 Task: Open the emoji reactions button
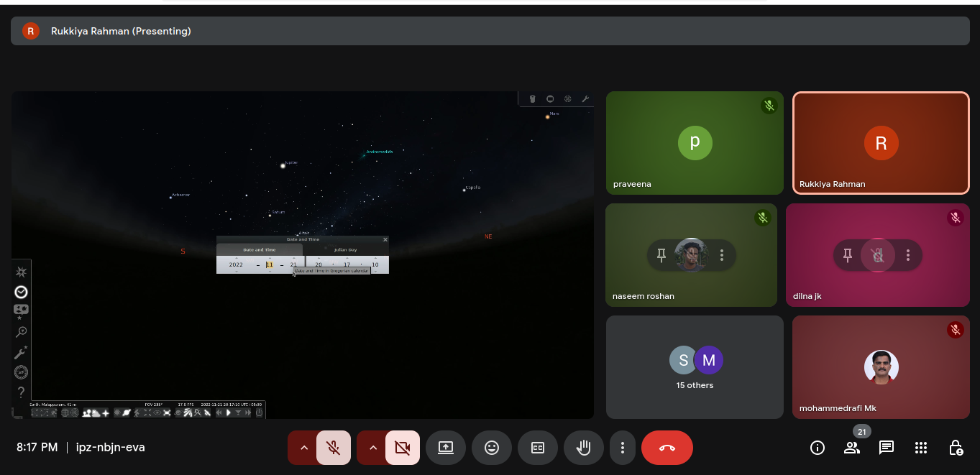pyautogui.click(x=492, y=448)
